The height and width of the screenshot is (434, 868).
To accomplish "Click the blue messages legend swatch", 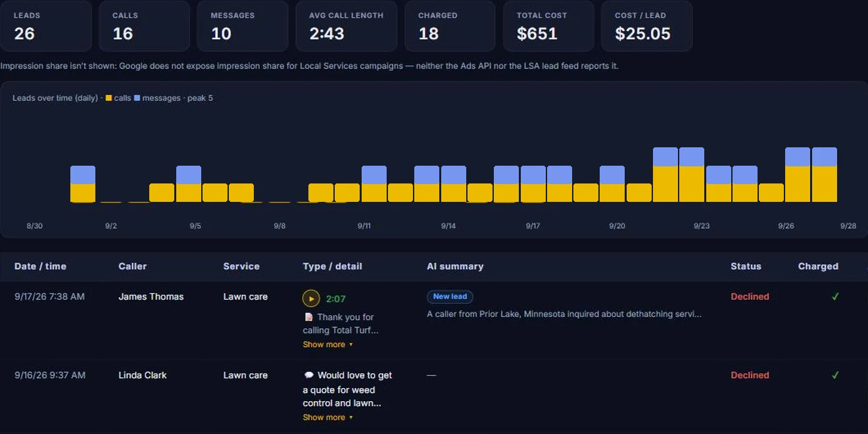I will 137,98.
